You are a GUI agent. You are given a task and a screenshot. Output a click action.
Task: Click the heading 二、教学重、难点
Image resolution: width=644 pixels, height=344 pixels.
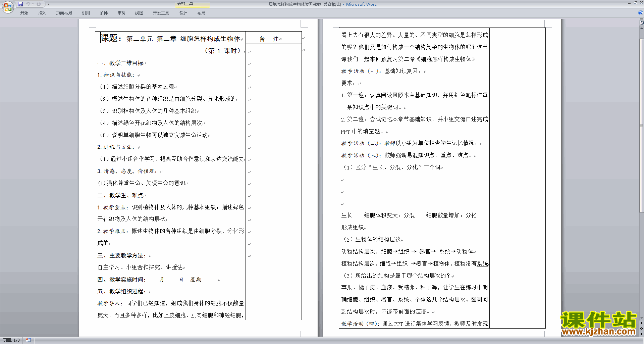coord(120,195)
